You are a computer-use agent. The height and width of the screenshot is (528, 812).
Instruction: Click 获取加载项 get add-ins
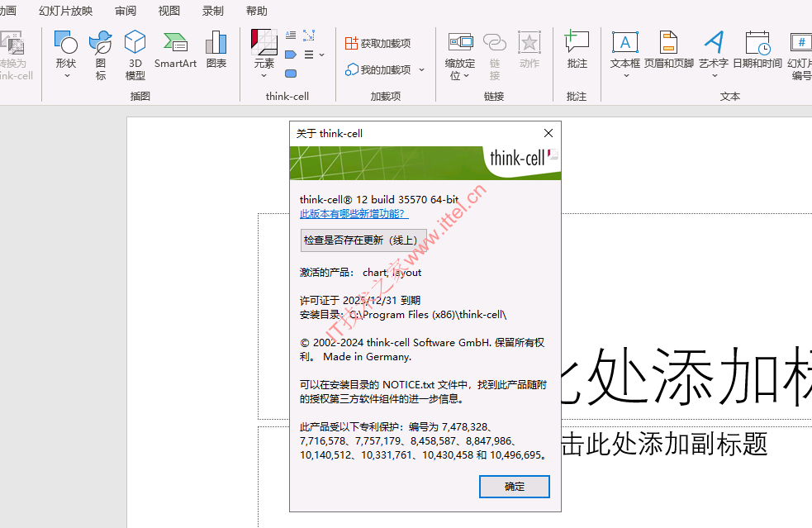(x=378, y=44)
